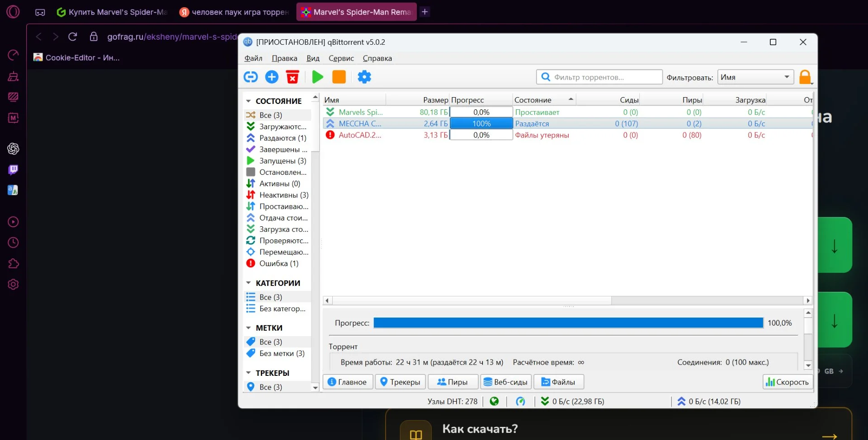Select the Активны (0) status filter
868x440 pixels.
coord(278,183)
